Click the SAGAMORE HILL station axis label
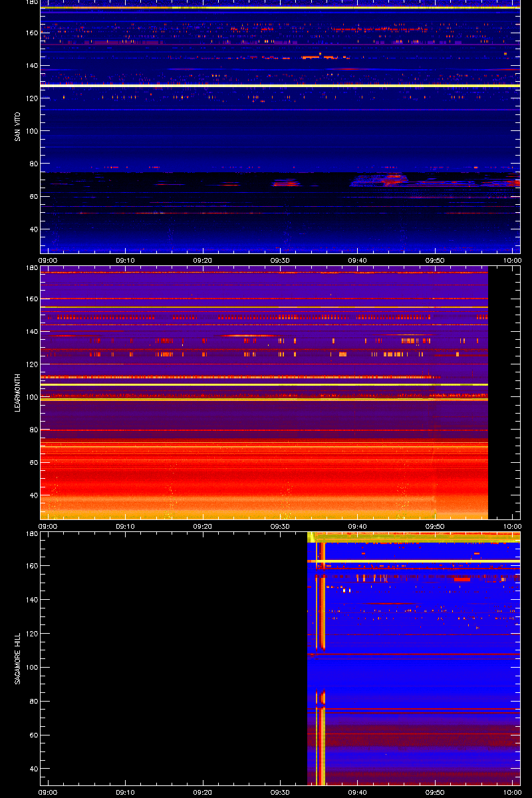 coord(17,658)
